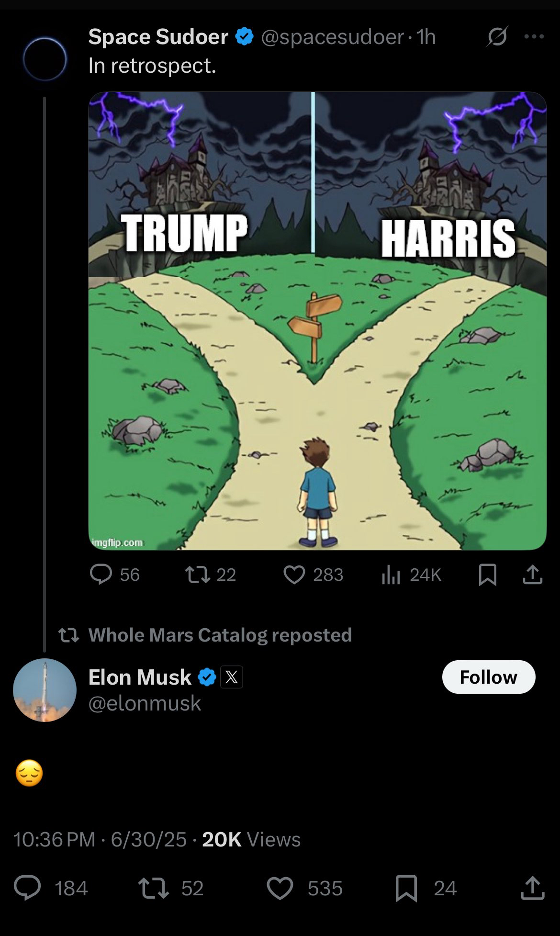Share Elon Musk's post using bottom share icon
Viewport: 560px width, 936px height.
tap(532, 888)
